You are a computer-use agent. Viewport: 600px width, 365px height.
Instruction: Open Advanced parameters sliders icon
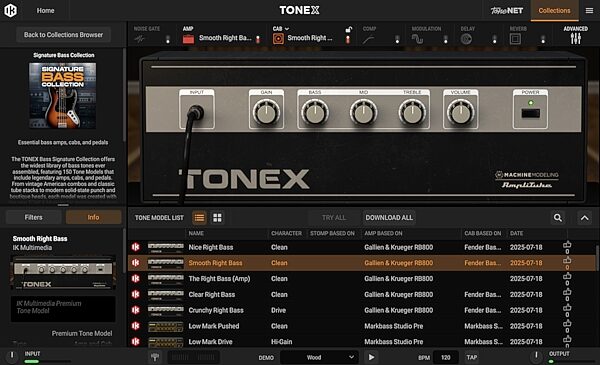coord(576,38)
